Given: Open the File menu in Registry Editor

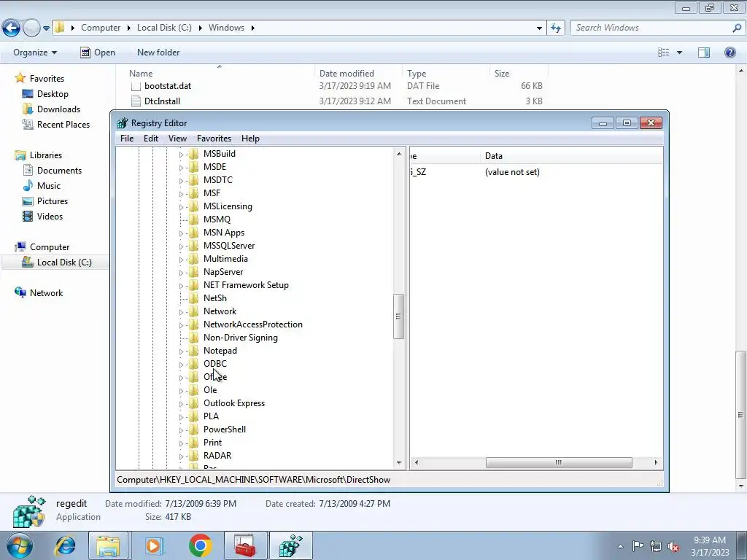Looking at the screenshot, I should 127,139.
